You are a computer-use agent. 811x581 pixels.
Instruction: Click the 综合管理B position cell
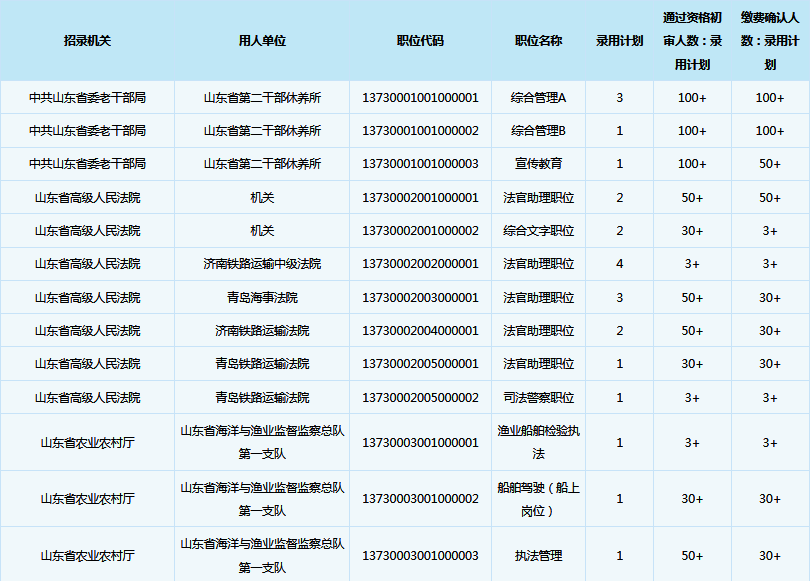click(538, 131)
